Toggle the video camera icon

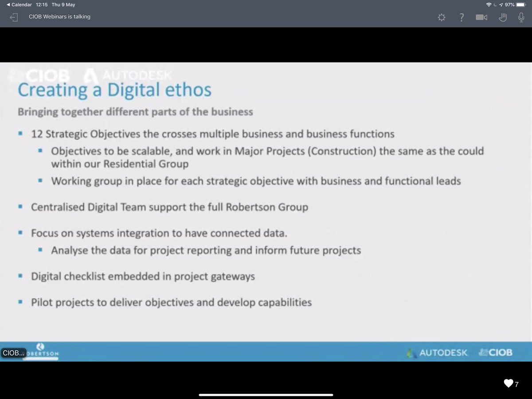click(x=481, y=17)
